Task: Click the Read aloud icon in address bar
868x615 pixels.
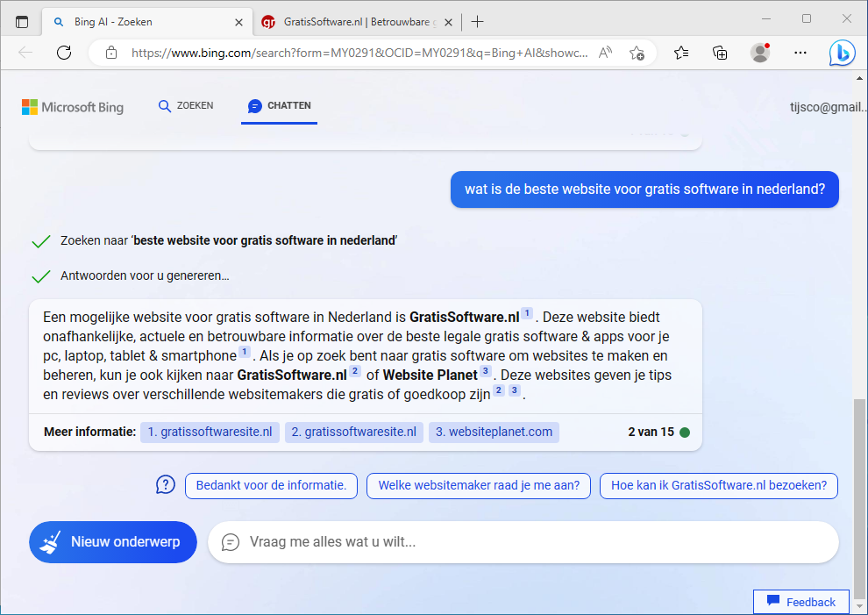Action: [x=605, y=53]
